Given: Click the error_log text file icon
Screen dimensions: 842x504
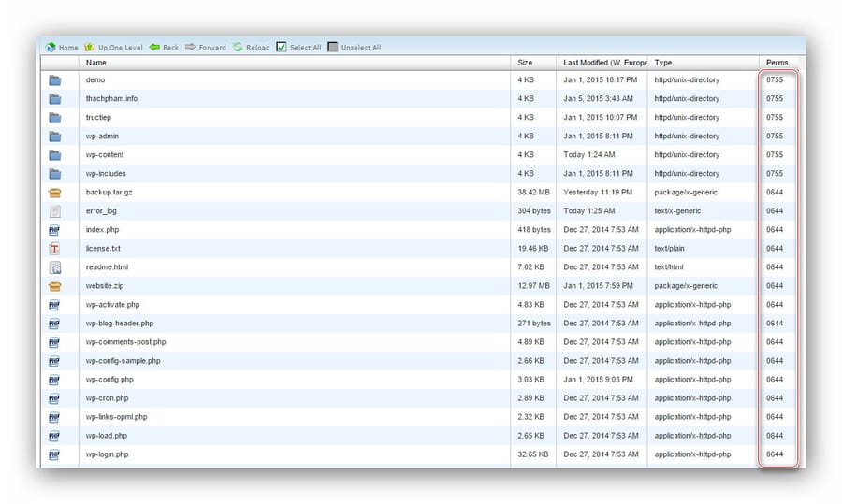Looking at the screenshot, I should tap(55, 211).
